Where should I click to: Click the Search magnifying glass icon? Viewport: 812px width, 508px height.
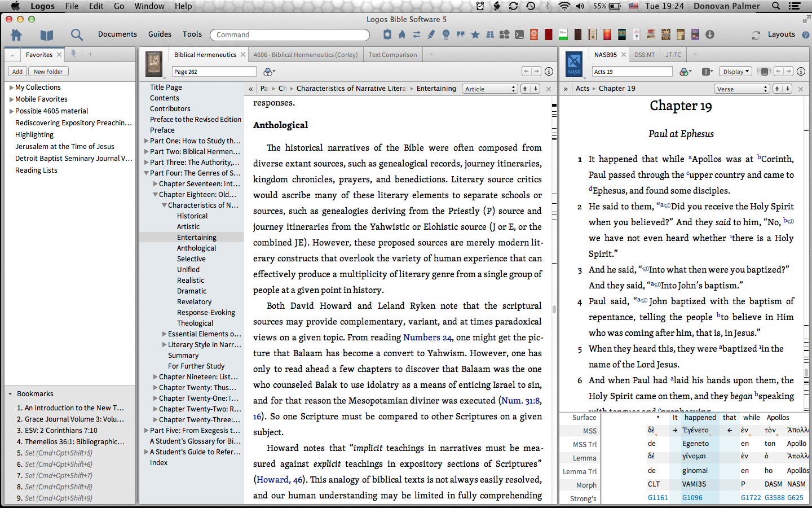77,35
